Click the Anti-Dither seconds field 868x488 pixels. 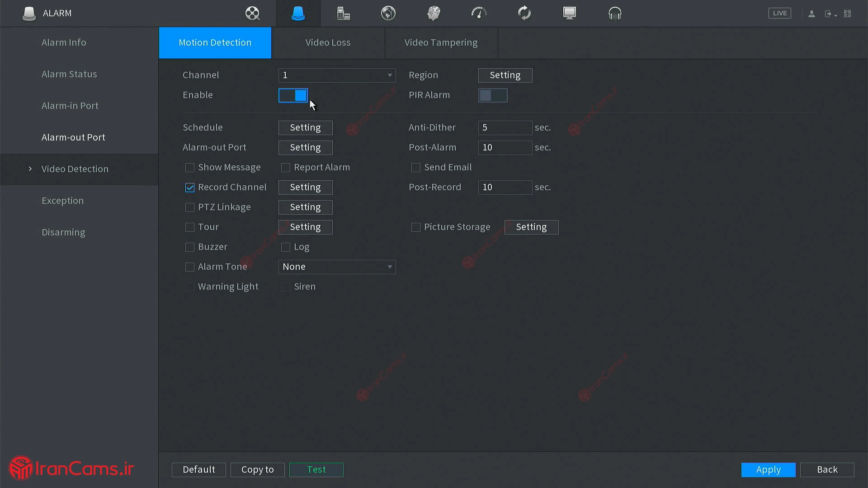click(x=505, y=128)
